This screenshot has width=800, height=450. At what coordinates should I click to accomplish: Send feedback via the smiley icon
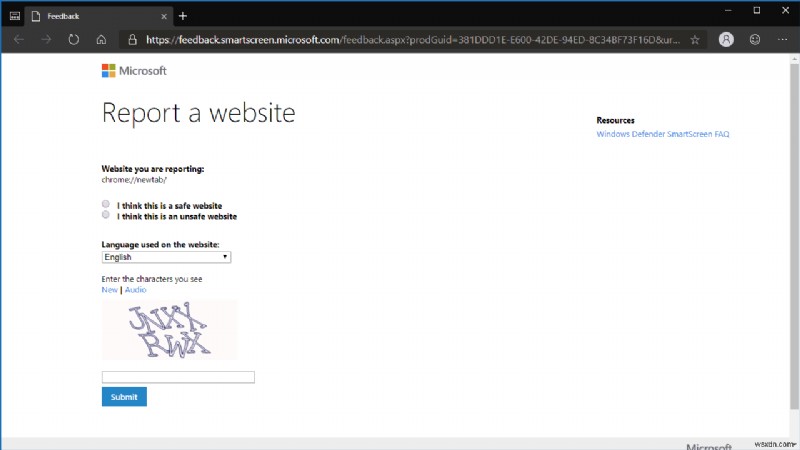[755, 39]
